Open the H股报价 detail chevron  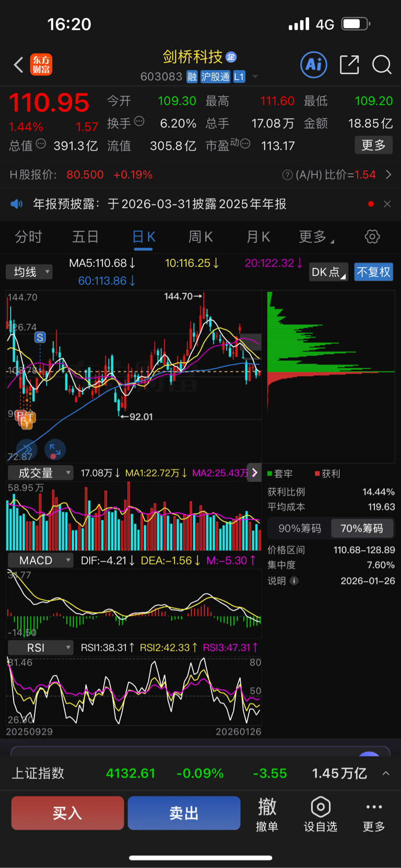(x=388, y=175)
